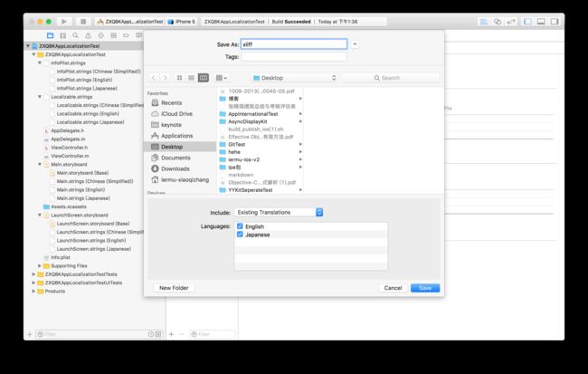Image resolution: width=588 pixels, height=374 pixels.
Task: Open the Desktop location popup menu
Action: pos(294,78)
